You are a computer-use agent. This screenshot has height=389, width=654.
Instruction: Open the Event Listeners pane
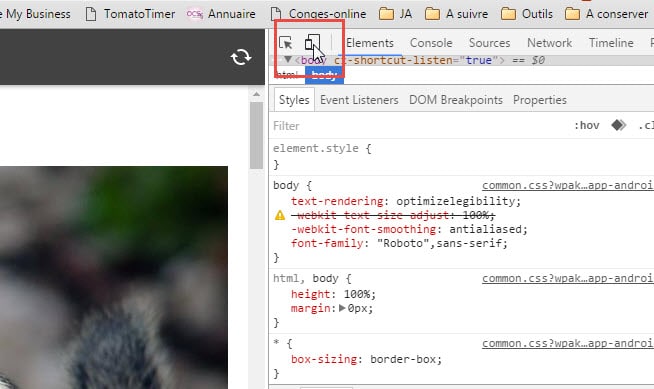(359, 100)
